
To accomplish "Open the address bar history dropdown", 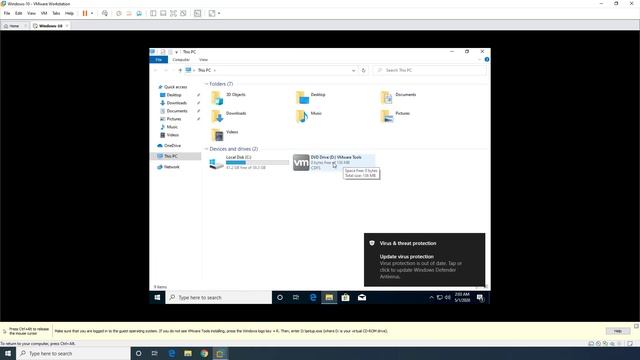I will [353, 70].
